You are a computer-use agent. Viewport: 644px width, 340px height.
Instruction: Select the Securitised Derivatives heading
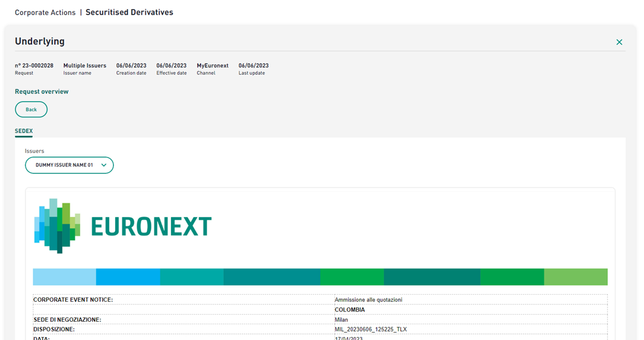click(x=130, y=12)
